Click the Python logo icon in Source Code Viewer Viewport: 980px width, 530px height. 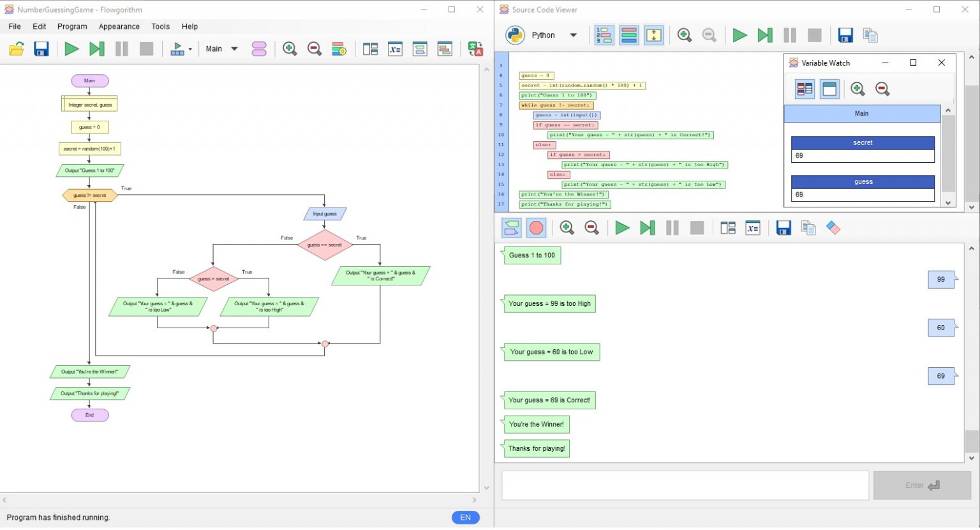pos(515,35)
